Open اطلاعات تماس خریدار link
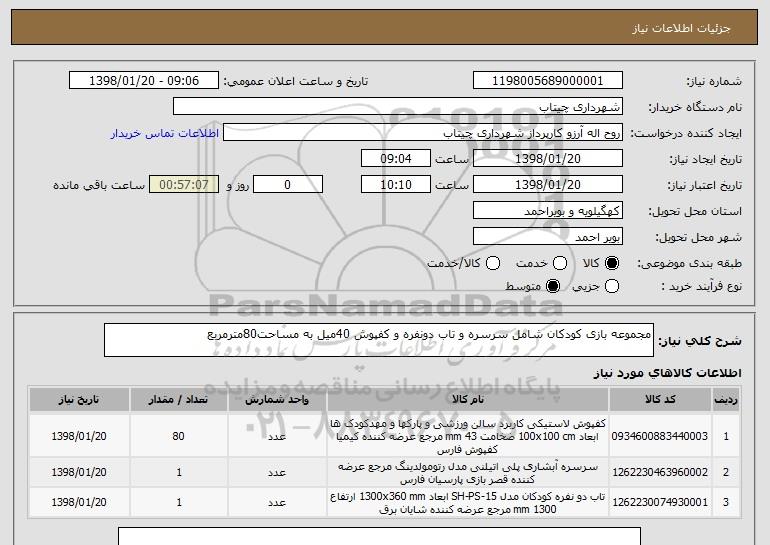The height and width of the screenshot is (545, 770). pyautogui.click(x=165, y=133)
